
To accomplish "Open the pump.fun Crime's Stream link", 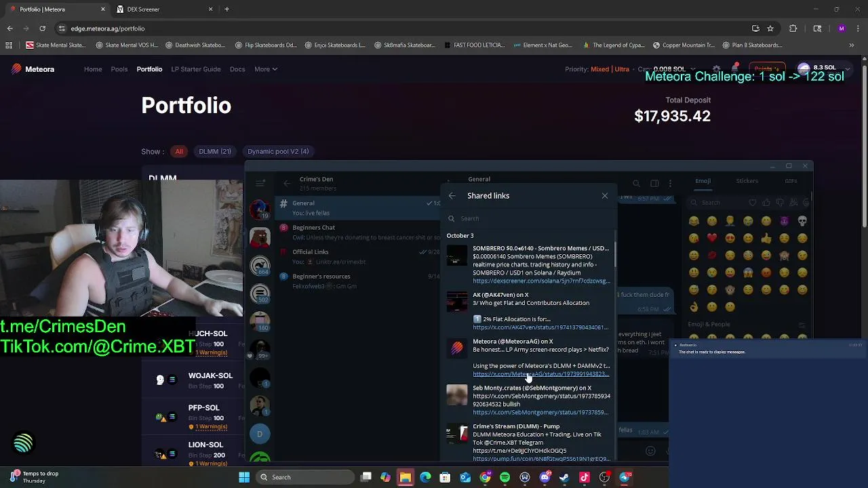I will 541,459.
